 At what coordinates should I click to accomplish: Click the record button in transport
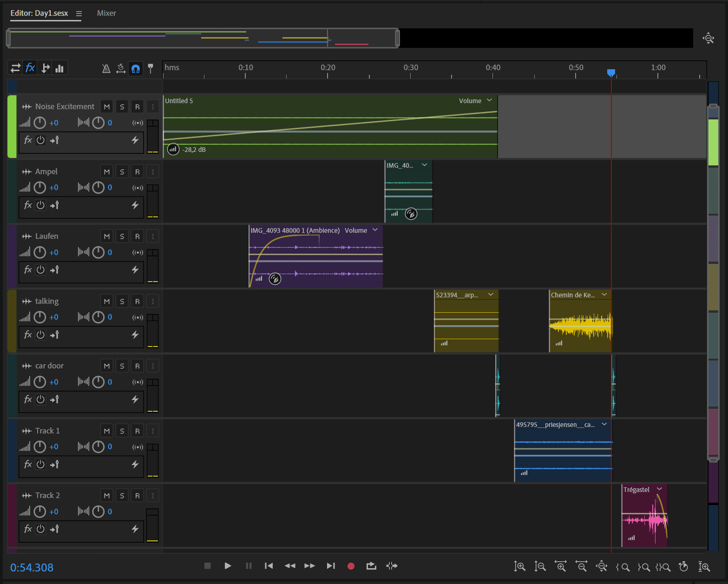[x=351, y=566]
